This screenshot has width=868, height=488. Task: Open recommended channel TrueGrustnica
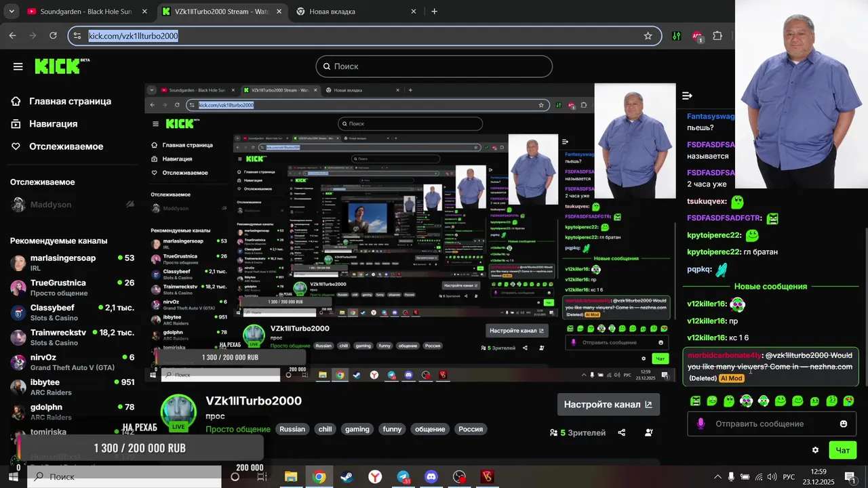click(x=72, y=287)
